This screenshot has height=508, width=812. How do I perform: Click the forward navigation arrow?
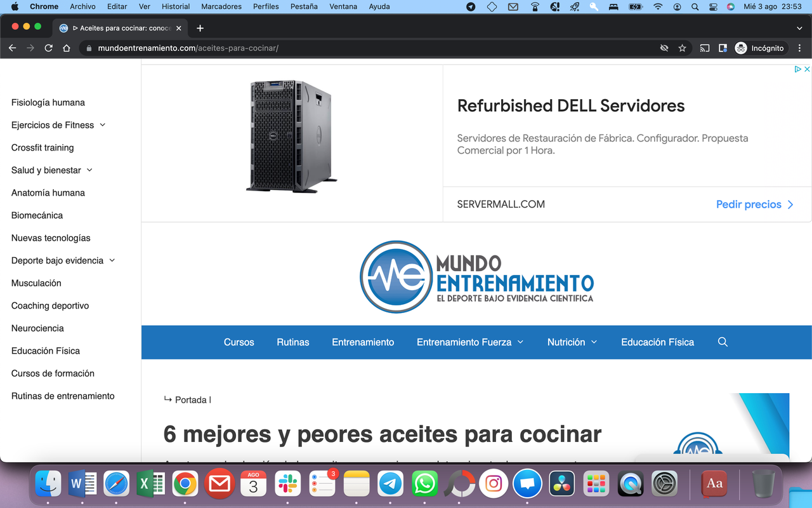[30, 48]
